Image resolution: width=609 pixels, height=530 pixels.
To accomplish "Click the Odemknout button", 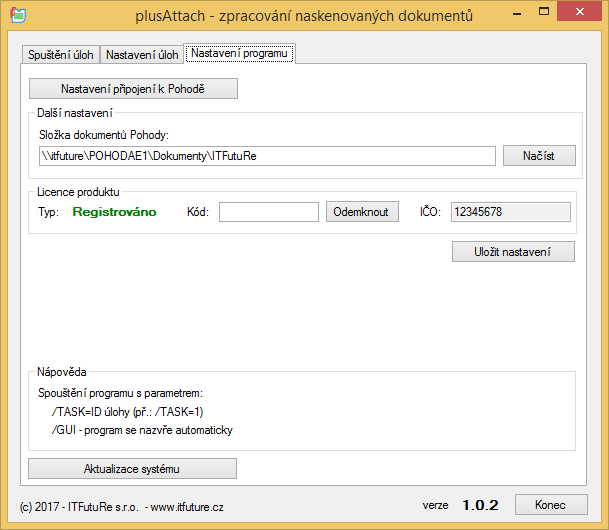I will click(x=362, y=212).
